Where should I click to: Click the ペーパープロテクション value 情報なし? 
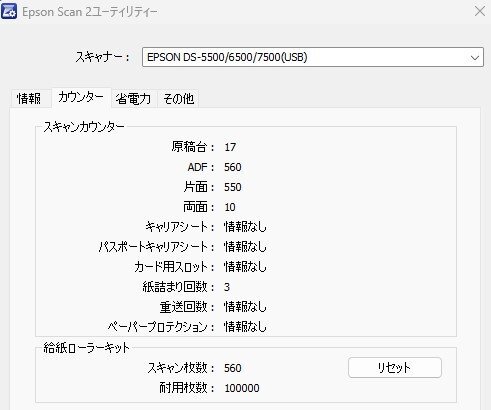(245, 327)
